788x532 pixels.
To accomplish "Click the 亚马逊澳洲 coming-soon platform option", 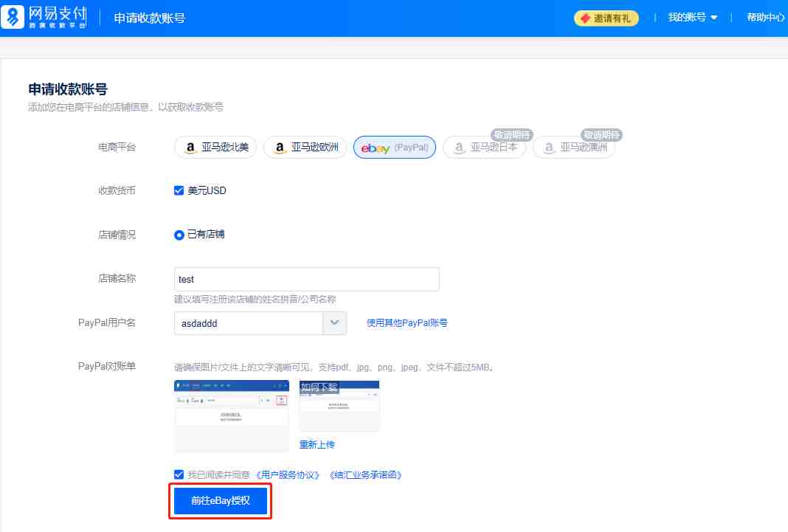I will coord(575,147).
